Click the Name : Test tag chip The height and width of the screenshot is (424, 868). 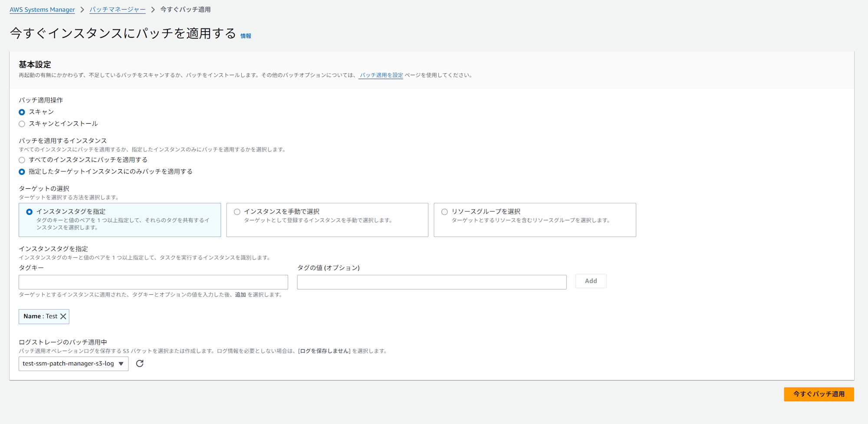point(40,316)
